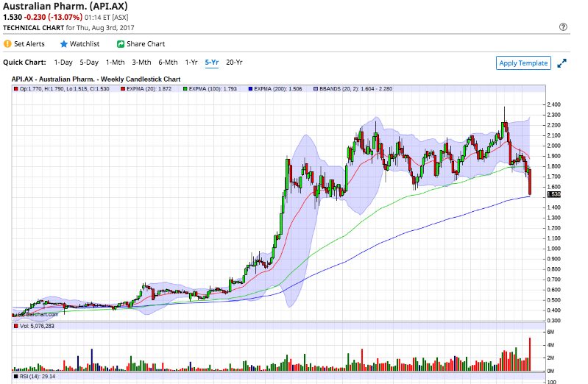This screenshot has height=384, width=588.
Task: Open the Set Alerts link
Action: click(29, 44)
